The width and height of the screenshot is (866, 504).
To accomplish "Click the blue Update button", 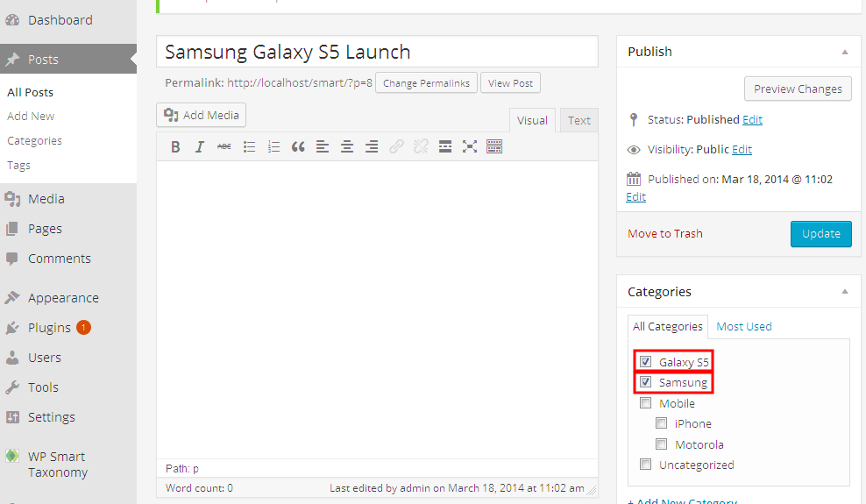I will pyautogui.click(x=820, y=234).
